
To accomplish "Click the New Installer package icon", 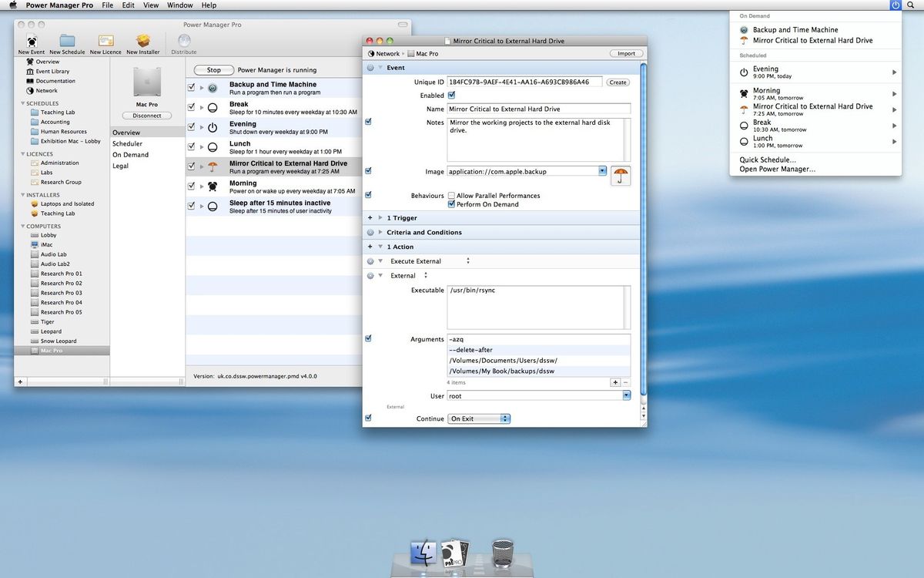I will pyautogui.click(x=142, y=42).
